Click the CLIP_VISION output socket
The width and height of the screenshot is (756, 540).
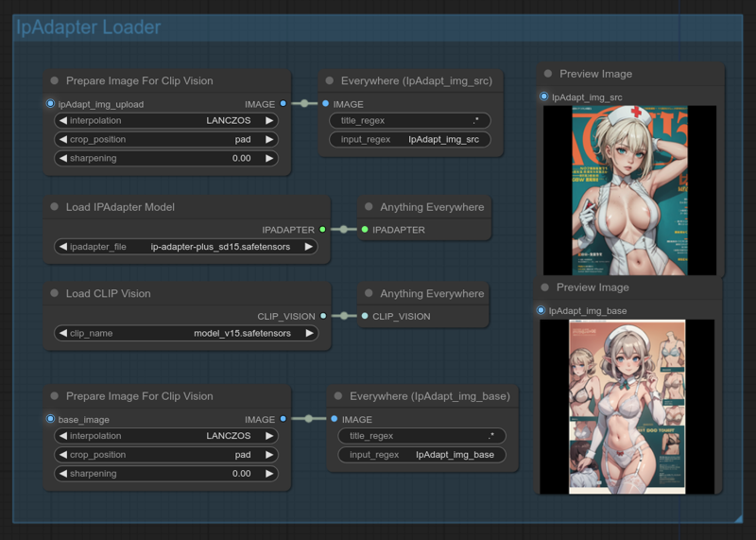click(x=323, y=316)
